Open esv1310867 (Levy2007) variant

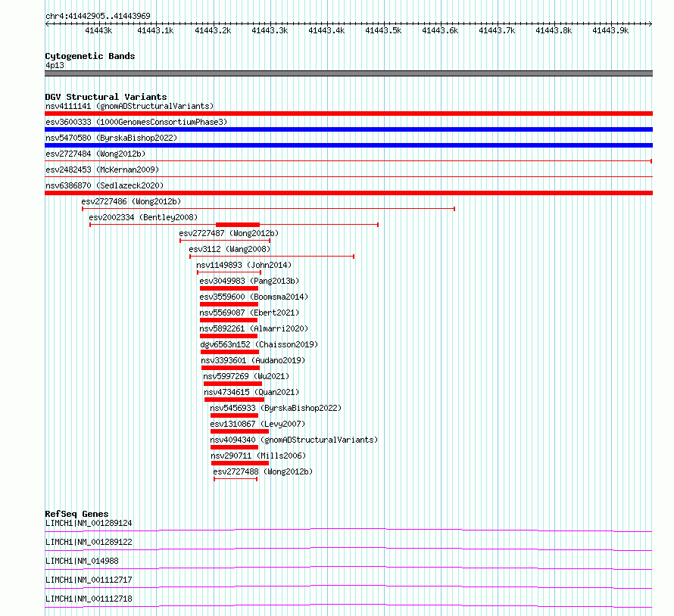point(257,424)
